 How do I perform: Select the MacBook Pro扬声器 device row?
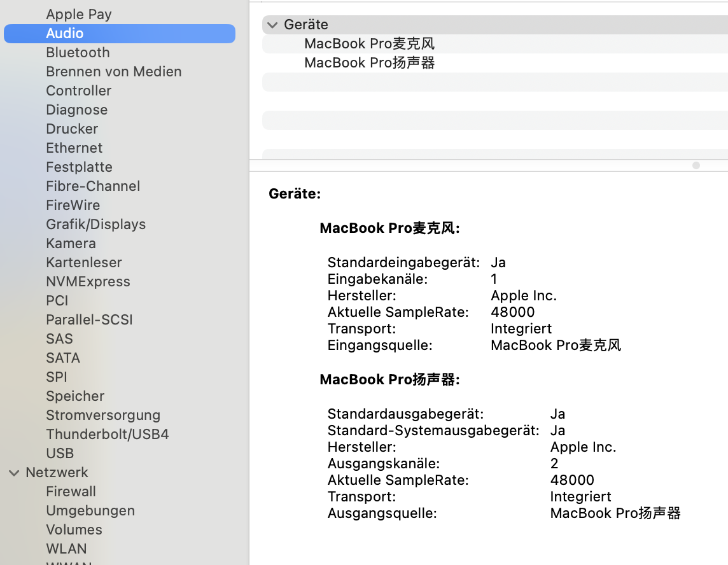495,63
